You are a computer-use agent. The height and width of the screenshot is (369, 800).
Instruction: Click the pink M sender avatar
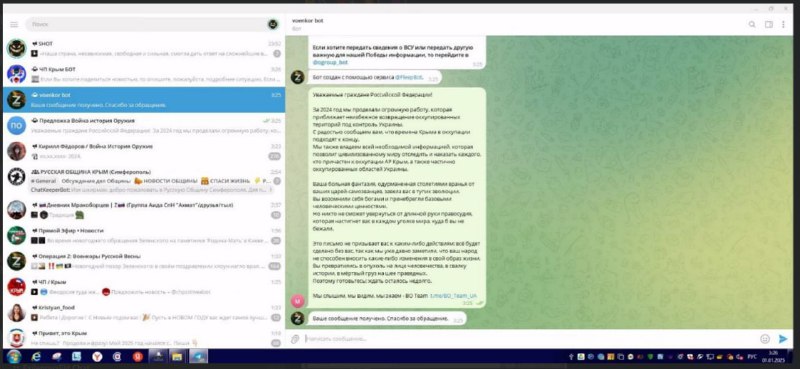(297, 301)
